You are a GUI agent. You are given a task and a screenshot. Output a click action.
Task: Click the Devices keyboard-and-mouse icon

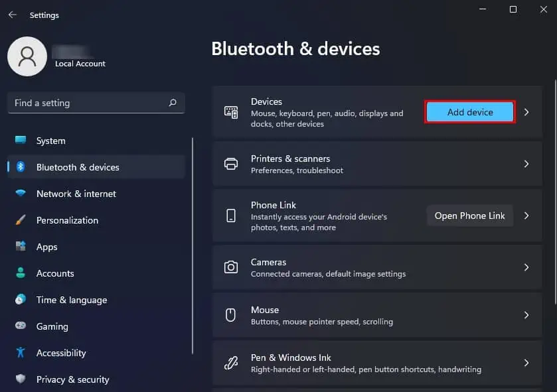(x=231, y=111)
